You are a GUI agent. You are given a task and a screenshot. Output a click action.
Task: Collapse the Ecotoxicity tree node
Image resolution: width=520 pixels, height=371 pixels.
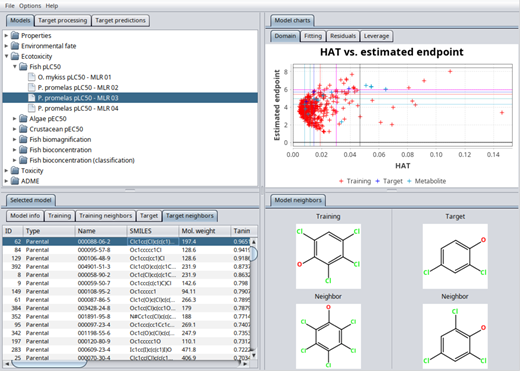click(x=6, y=56)
